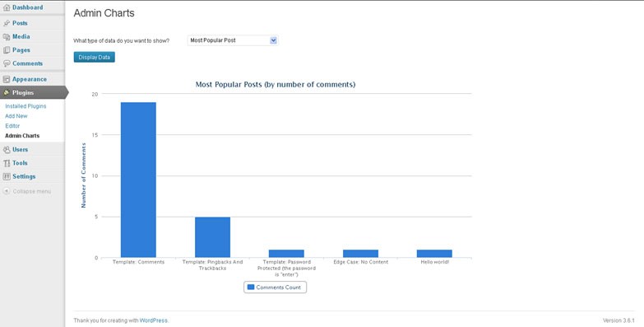Screen dimensions: 644x327
Task: Click the Settings icon in sidebar
Action: (x=7, y=176)
